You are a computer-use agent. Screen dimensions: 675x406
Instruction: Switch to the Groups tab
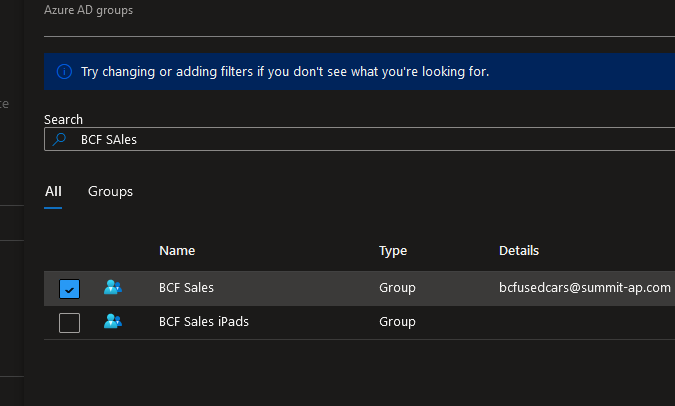pyautogui.click(x=110, y=191)
